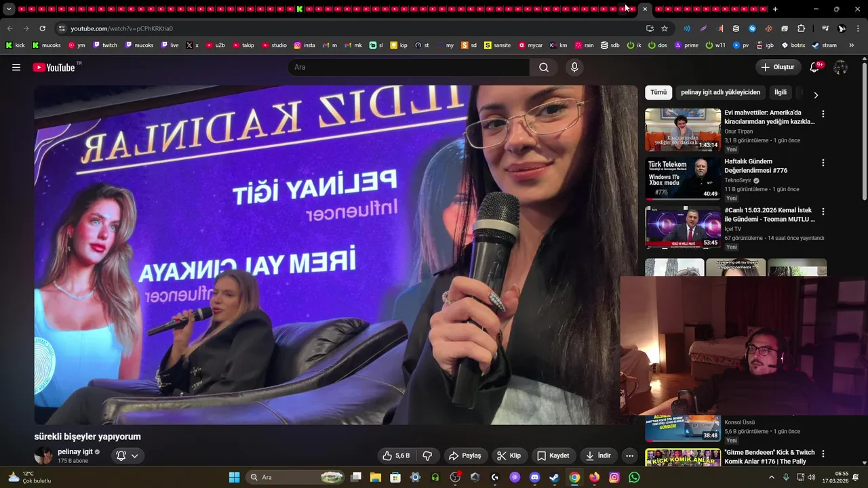Dislike the video

427,455
